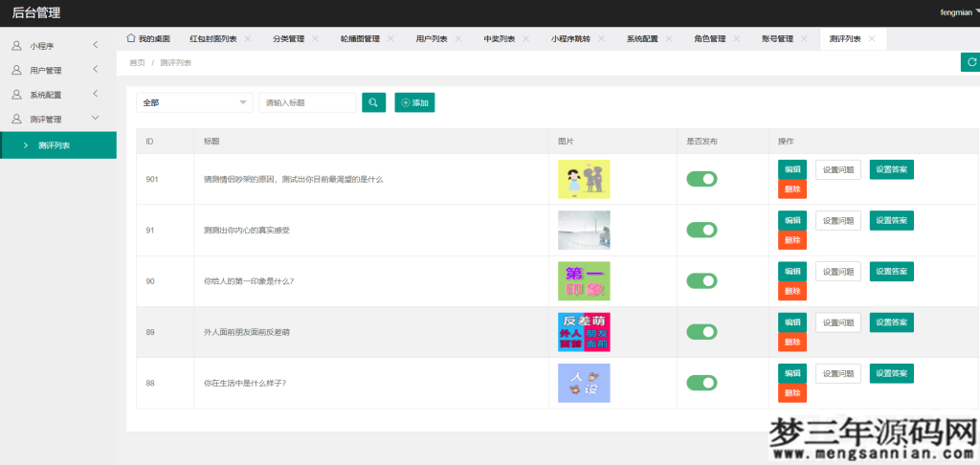The height and width of the screenshot is (465, 980).
Task: Click 删除 for ID 901
Action: 792,188
